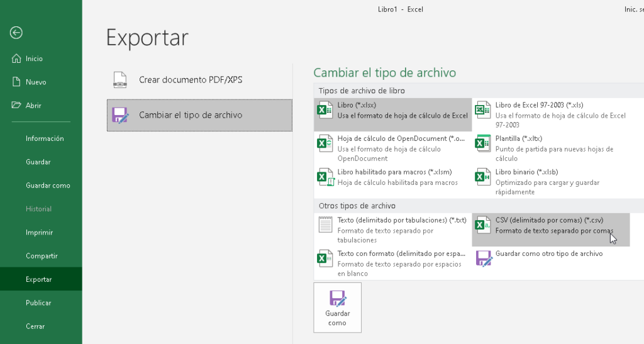
Task: Click the space-delimited text format icon
Action: click(x=325, y=258)
